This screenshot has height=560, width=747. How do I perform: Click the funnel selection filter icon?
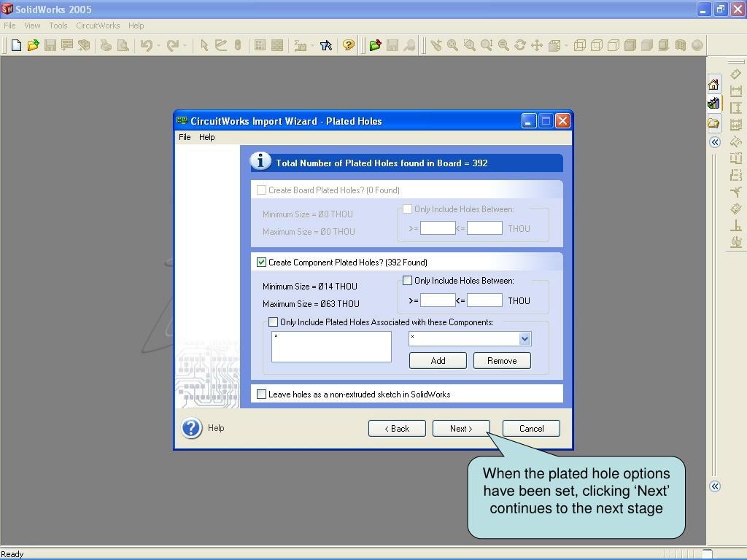[x=326, y=45]
